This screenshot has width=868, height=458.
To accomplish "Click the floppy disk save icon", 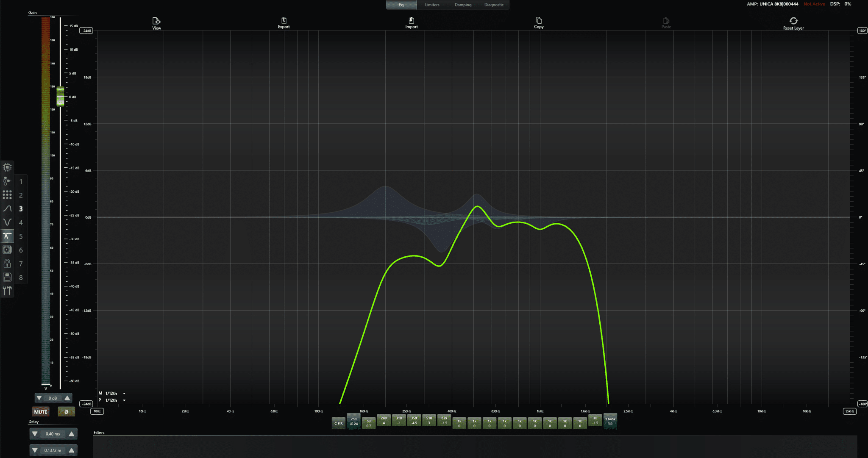I will pos(7,277).
